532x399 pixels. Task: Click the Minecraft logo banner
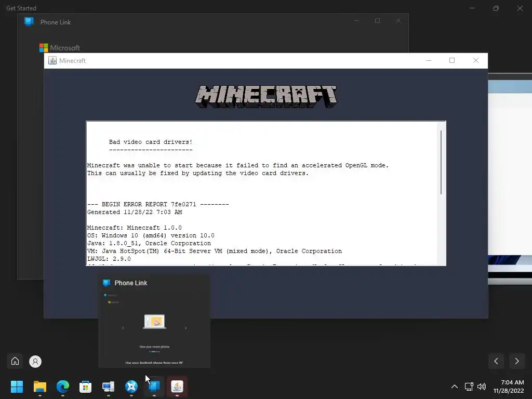pyautogui.click(x=266, y=96)
